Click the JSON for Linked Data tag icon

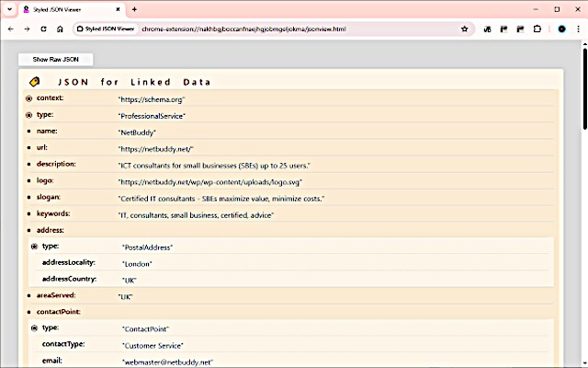[x=35, y=82]
